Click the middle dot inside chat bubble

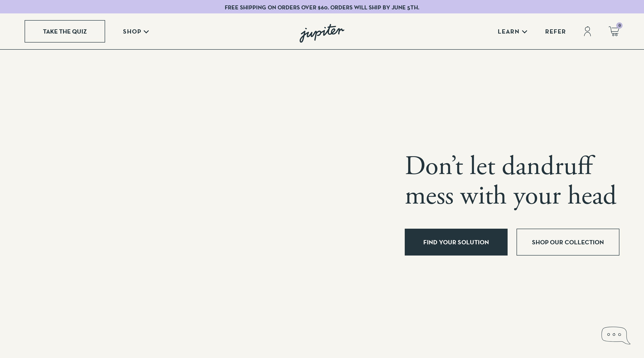(x=614, y=335)
